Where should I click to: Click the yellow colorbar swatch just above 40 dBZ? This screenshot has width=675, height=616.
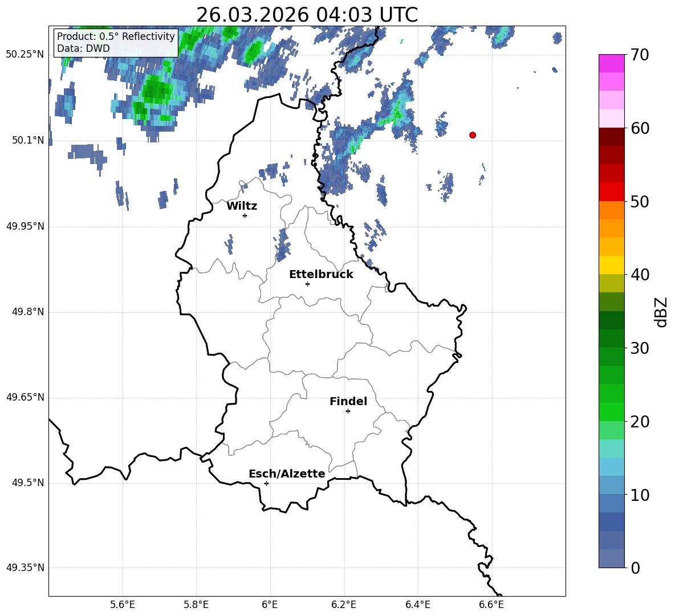click(x=611, y=265)
